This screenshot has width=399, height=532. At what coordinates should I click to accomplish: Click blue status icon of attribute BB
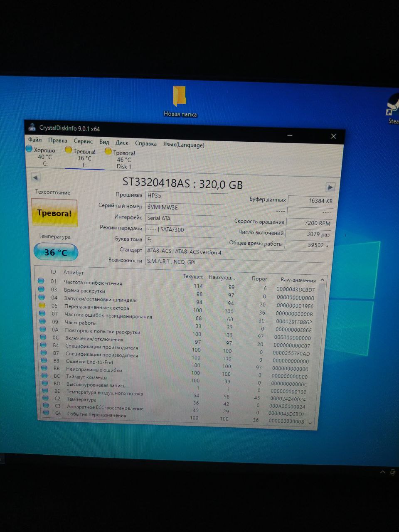tap(44, 368)
